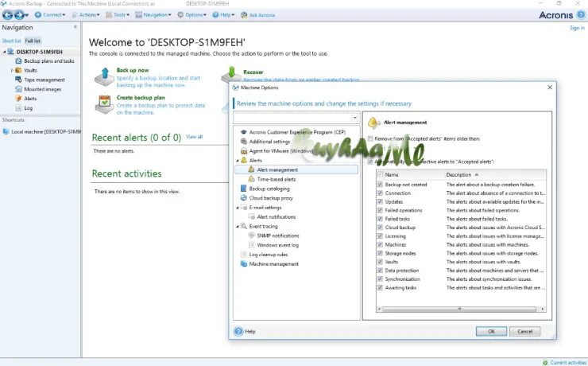
Task: Uncheck the Backup not created alert
Action: [380, 185]
